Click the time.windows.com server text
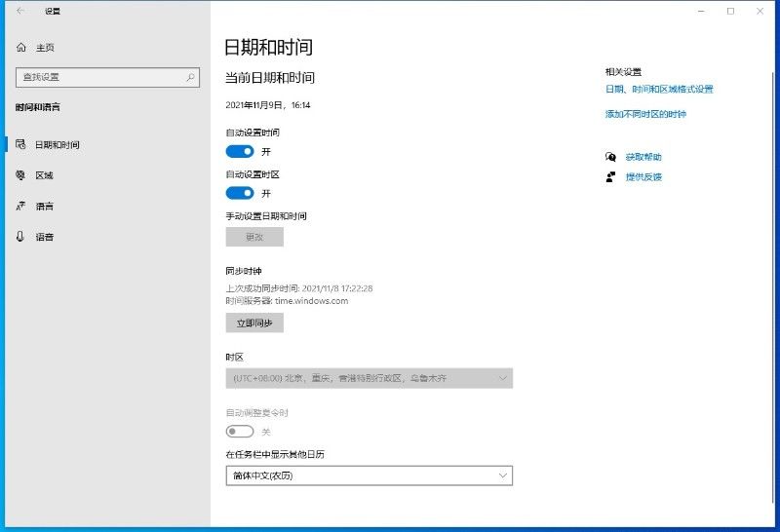The height and width of the screenshot is (532, 780). click(311, 301)
